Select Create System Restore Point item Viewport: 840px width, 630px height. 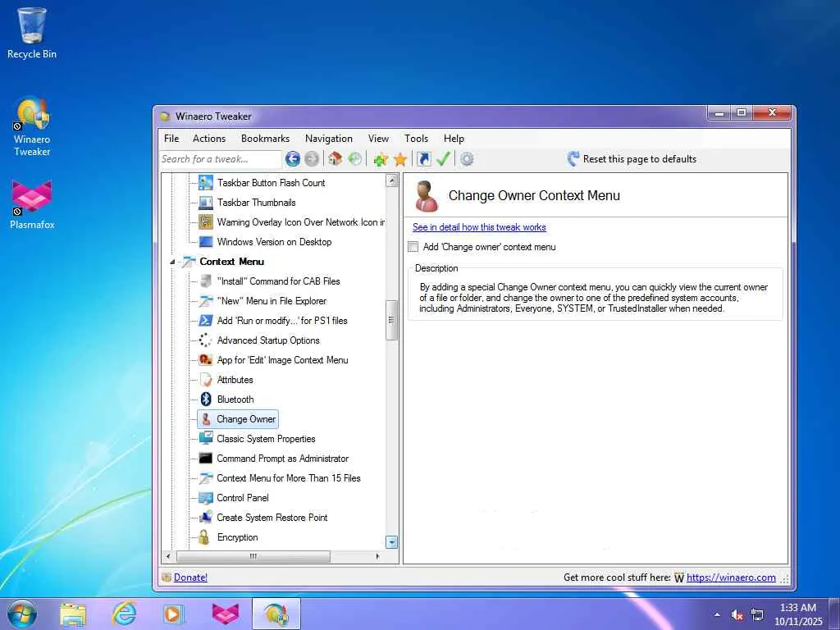point(272,518)
